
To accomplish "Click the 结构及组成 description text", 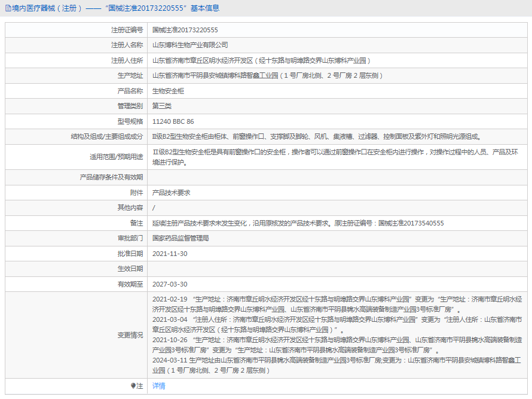I will [317, 136].
